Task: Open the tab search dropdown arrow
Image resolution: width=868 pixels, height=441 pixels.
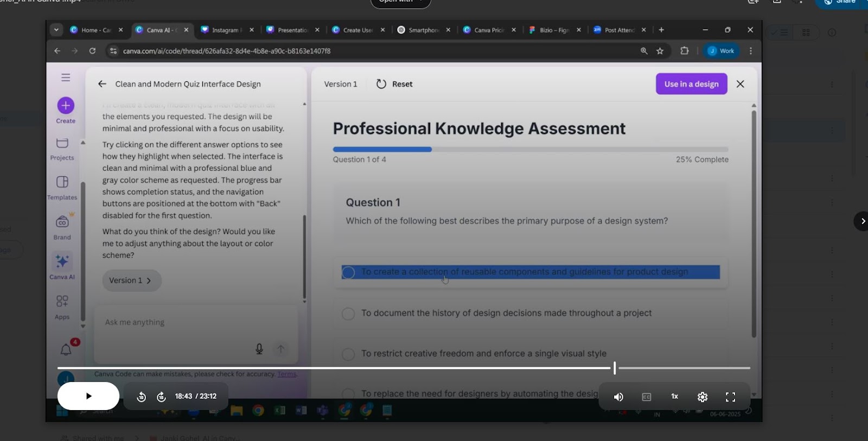Action: [56, 30]
